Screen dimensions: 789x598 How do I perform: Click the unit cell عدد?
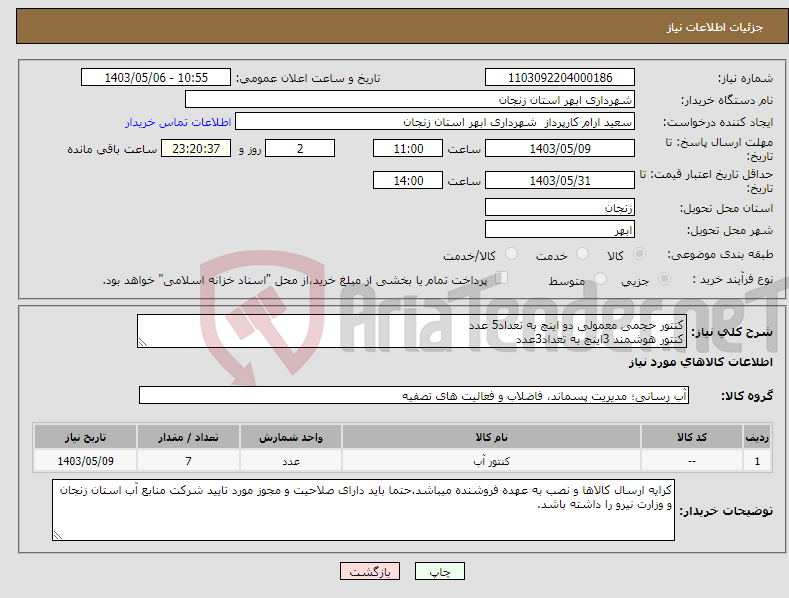click(x=291, y=461)
